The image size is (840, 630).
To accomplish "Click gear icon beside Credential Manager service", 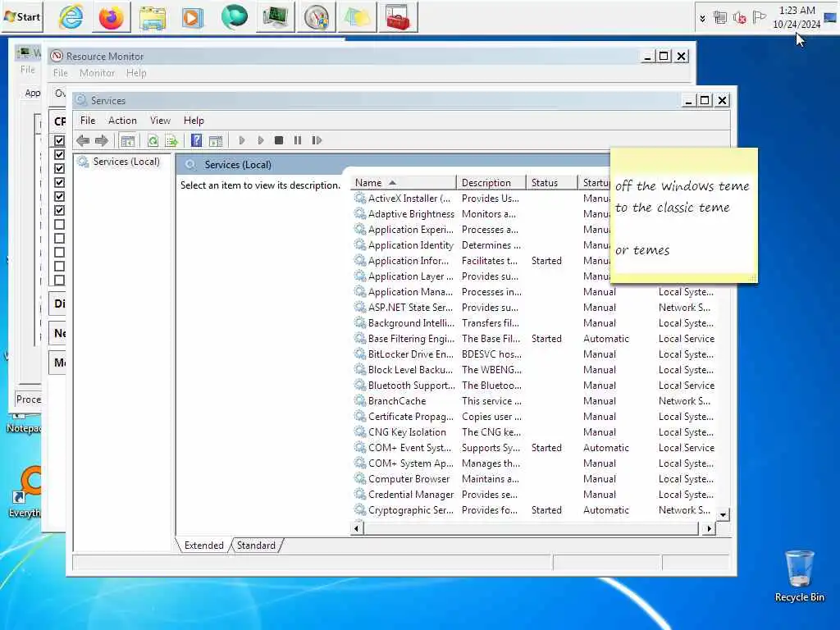I will tap(360, 495).
